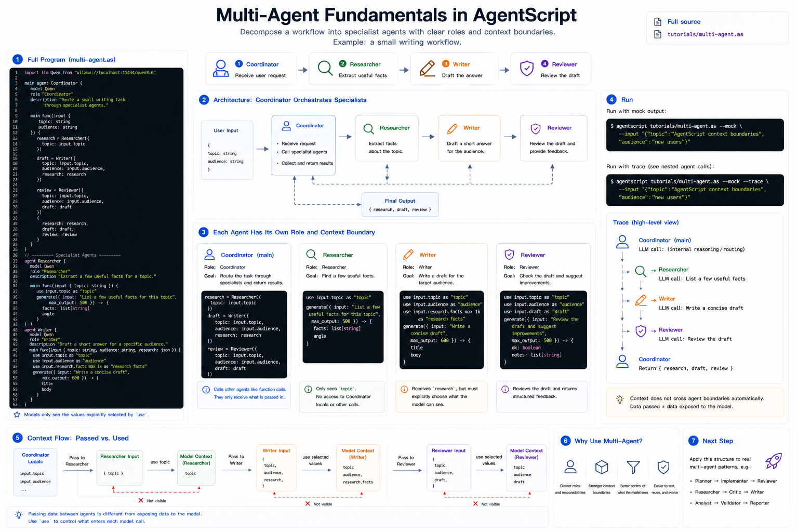Click the Reviewer shield icon in the top workflow strip

pos(527,68)
